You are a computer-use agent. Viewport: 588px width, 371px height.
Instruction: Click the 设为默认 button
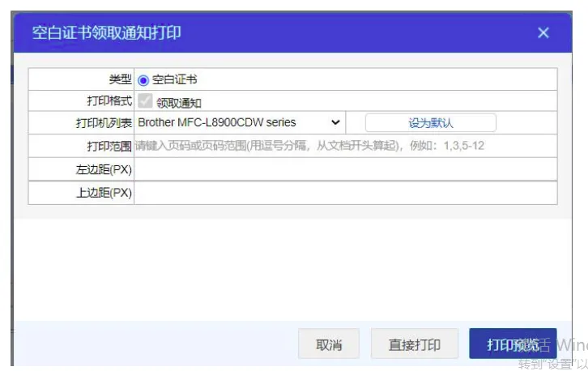431,122
